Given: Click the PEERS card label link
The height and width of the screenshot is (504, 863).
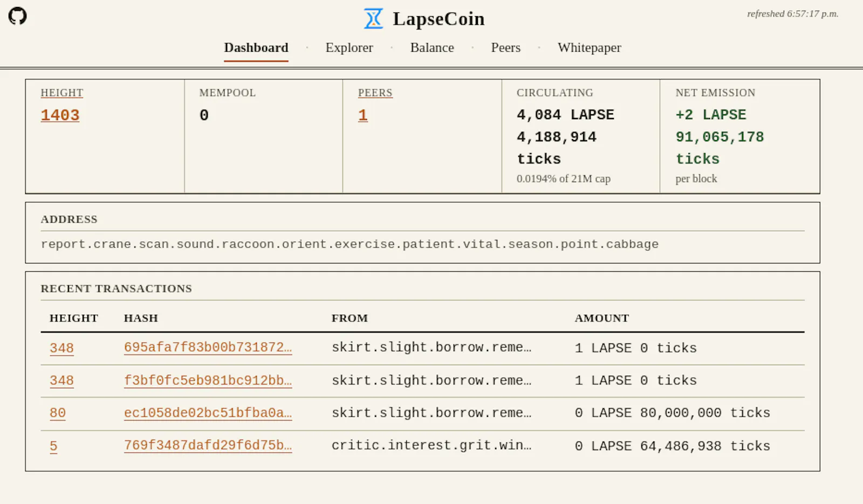Looking at the screenshot, I should [375, 93].
